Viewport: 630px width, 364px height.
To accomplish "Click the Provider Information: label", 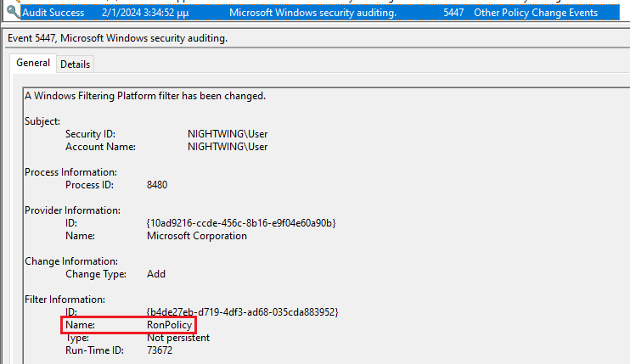I will point(72,210).
